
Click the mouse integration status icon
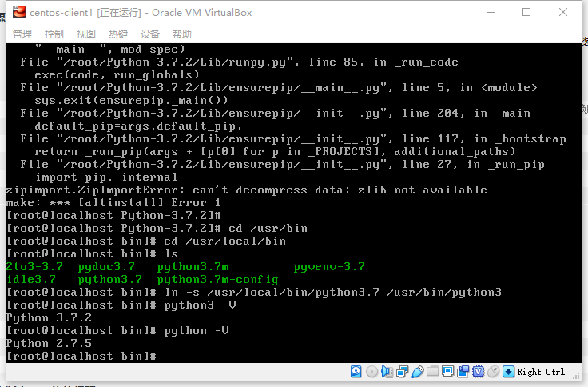pos(494,372)
